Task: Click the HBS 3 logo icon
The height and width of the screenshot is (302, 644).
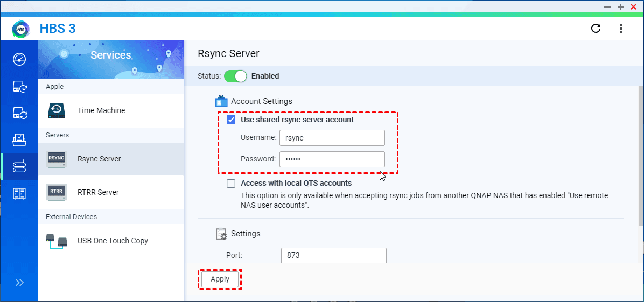Action: click(21, 29)
